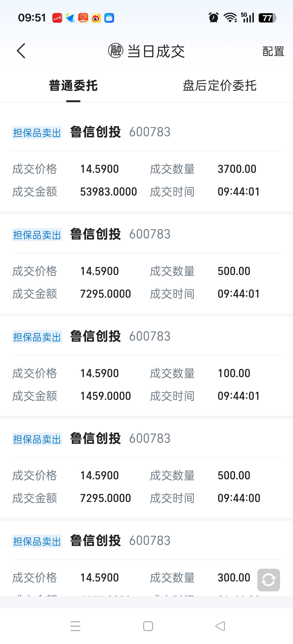
Task: Tap the circular 融 margin icon
Action: tap(115, 51)
